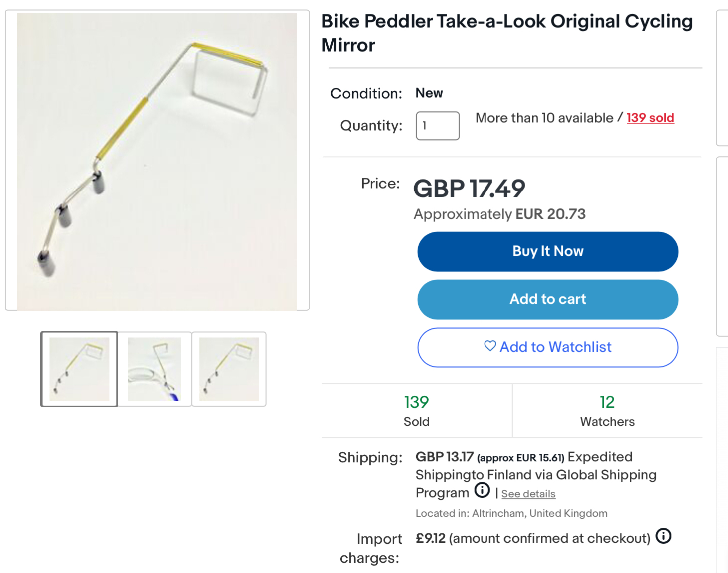Click the GBP 17.49 price

point(469,189)
